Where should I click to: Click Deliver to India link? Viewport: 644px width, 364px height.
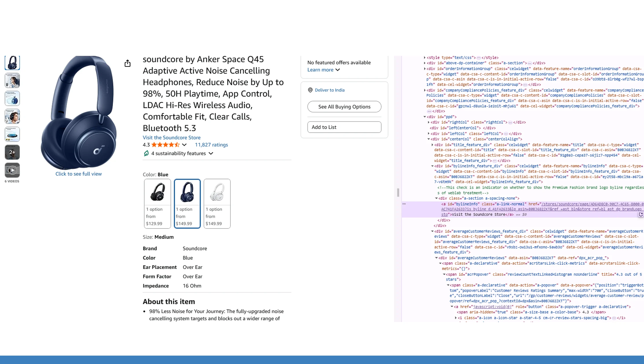coord(330,90)
